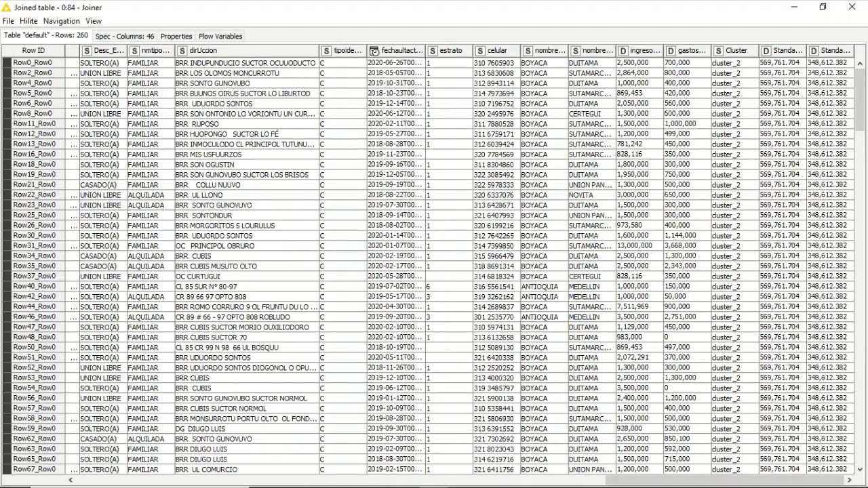Click the string type icon of Desc_E column
Image resolution: width=868 pixels, height=488 pixels.
[86, 51]
